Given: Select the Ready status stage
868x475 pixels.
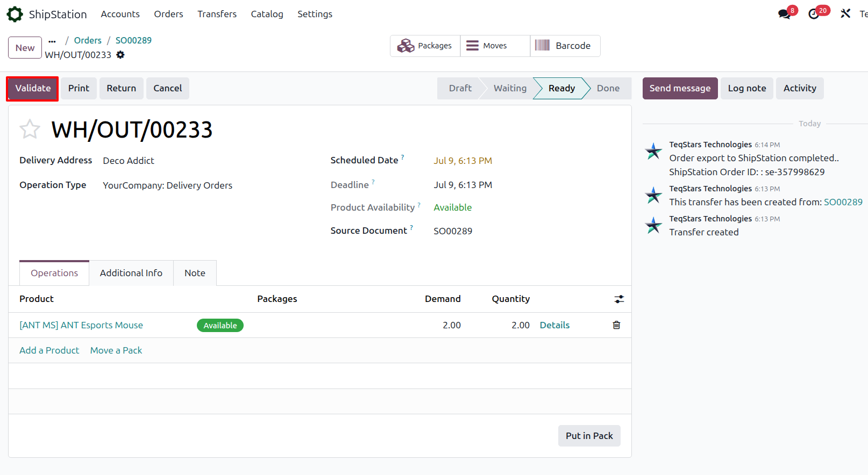Looking at the screenshot, I should [x=561, y=88].
